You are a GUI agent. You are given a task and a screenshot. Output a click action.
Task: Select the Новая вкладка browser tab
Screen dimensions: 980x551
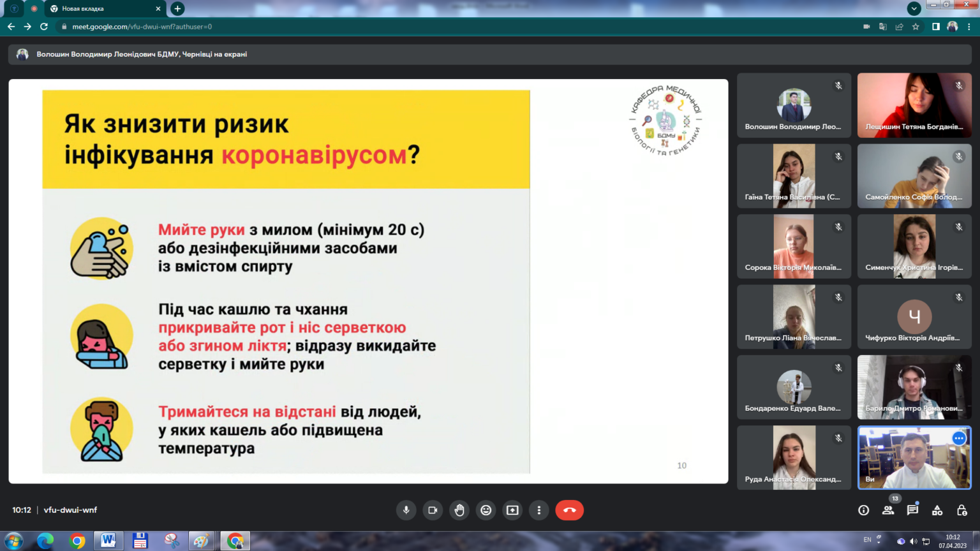(x=102, y=9)
